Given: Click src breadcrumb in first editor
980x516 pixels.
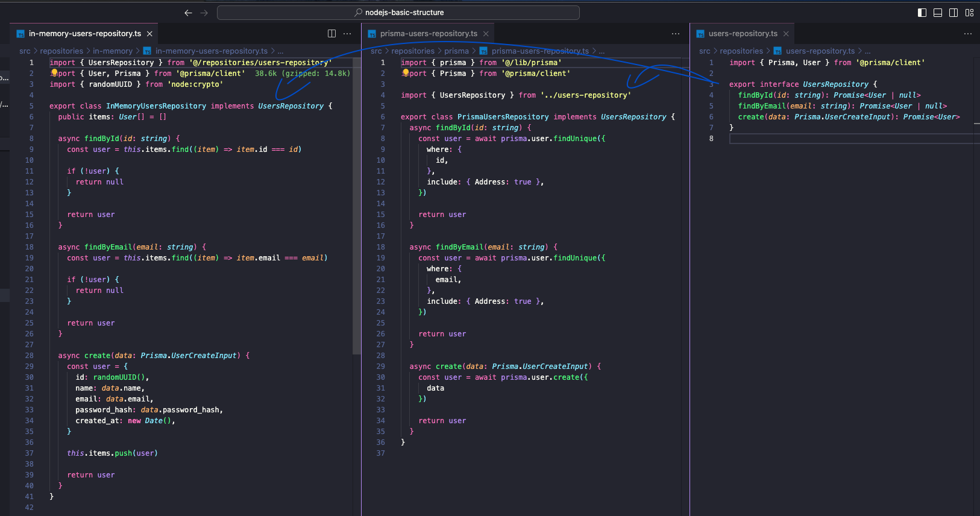Looking at the screenshot, I should [x=25, y=51].
